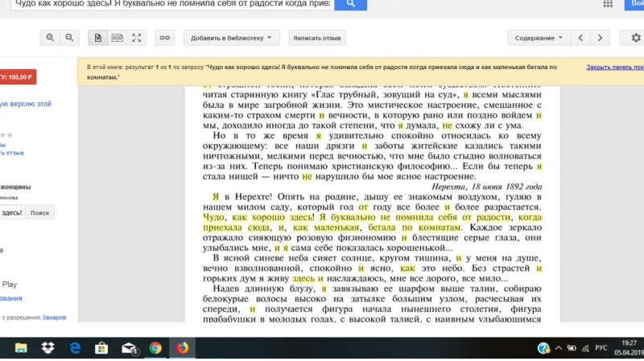Click the zoom in magnifier icon
Image resolution: width=644 pixels, height=361 pixels.
click(x=51, y=38)
